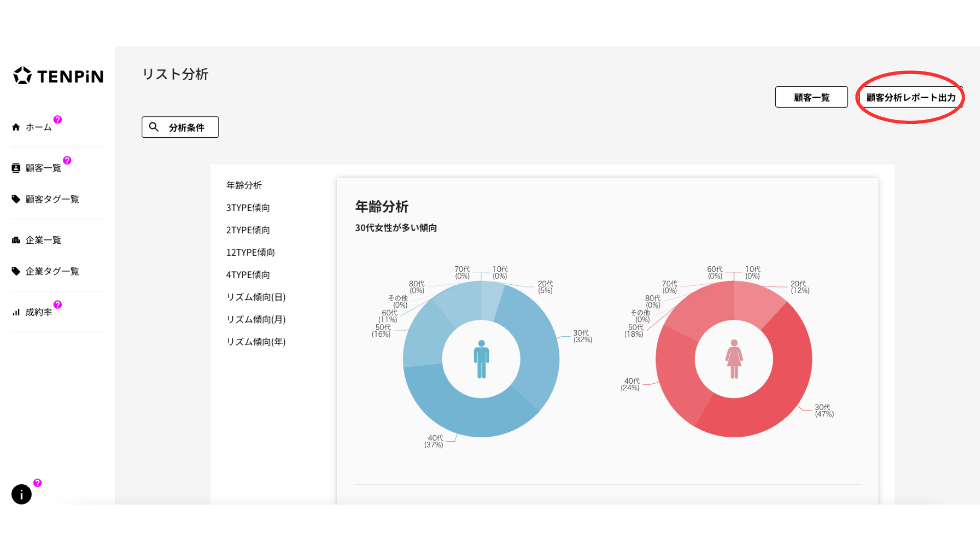This screenshot has width=980, height=551.
Task: Click the bar chart icon for 成約率
Action: coord(16,312)
